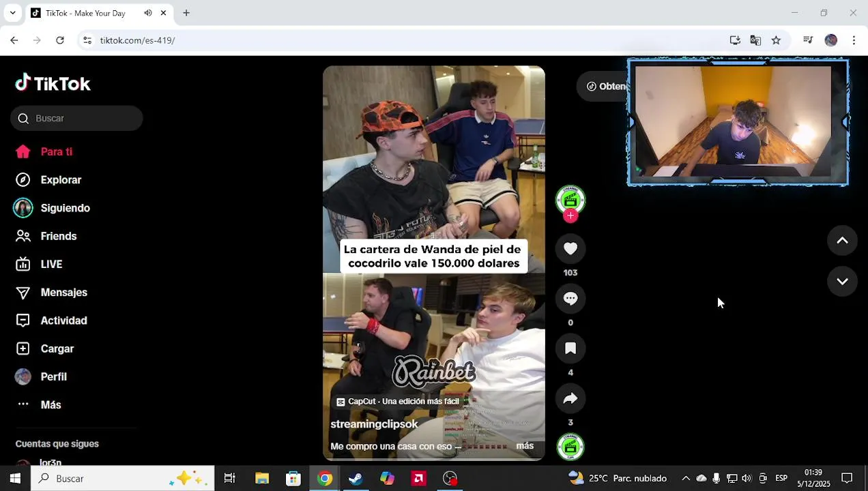Expand video description with más
868x491 pixels.
pyautogui.click(x=525, y=446)
